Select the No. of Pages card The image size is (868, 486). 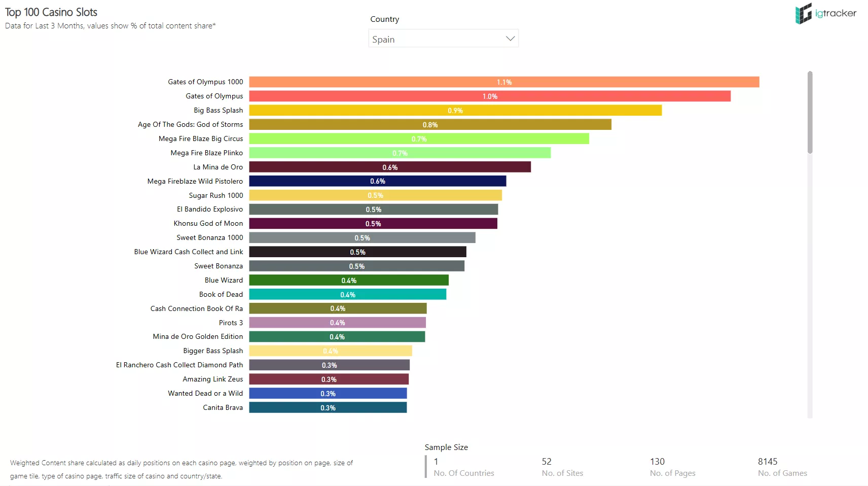pos(673,467)
